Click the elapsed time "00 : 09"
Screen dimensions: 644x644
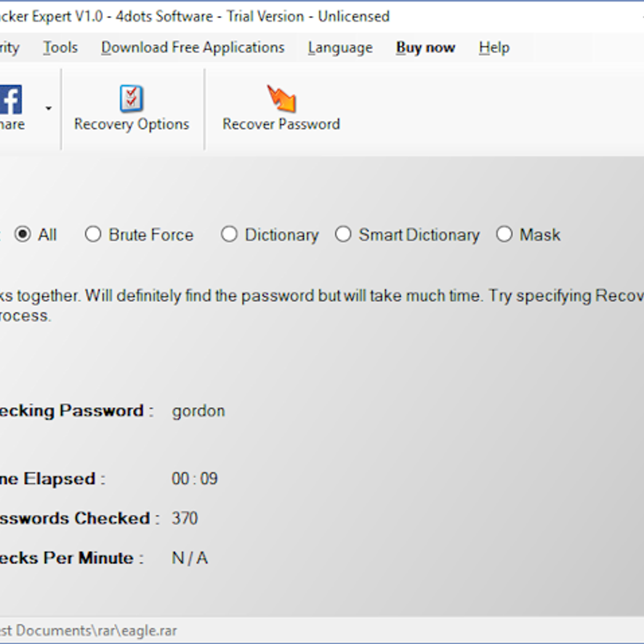195,479
